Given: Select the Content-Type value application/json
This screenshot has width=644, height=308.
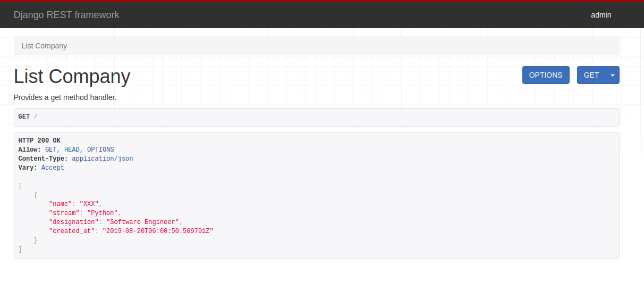Looking at the screenshot, I should (103, 159).
